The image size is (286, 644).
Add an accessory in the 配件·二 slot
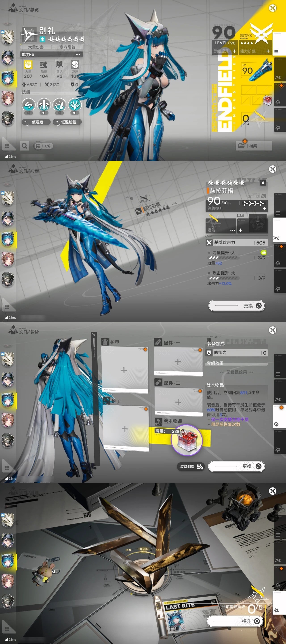click(x=178, y=402)
